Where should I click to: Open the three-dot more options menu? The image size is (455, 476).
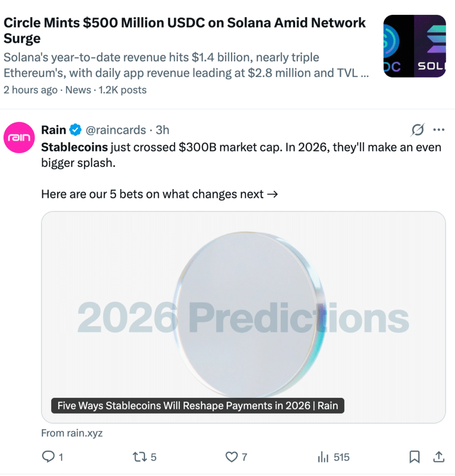[x=439, y=130]
